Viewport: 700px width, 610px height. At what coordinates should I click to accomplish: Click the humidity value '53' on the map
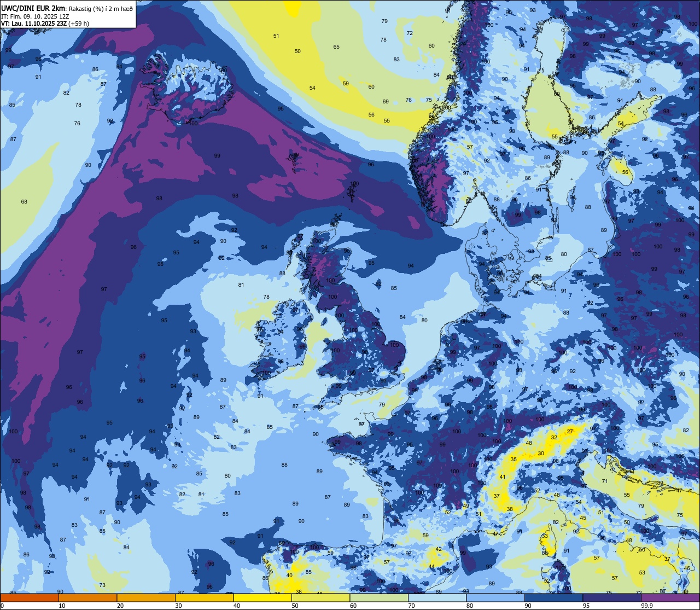pos(642,573)
